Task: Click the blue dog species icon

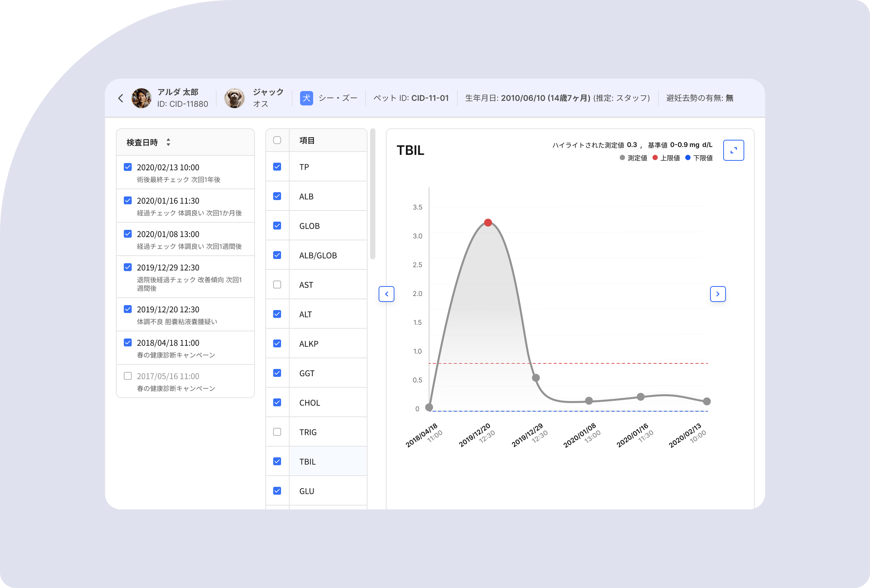Action: coord(306,98)
